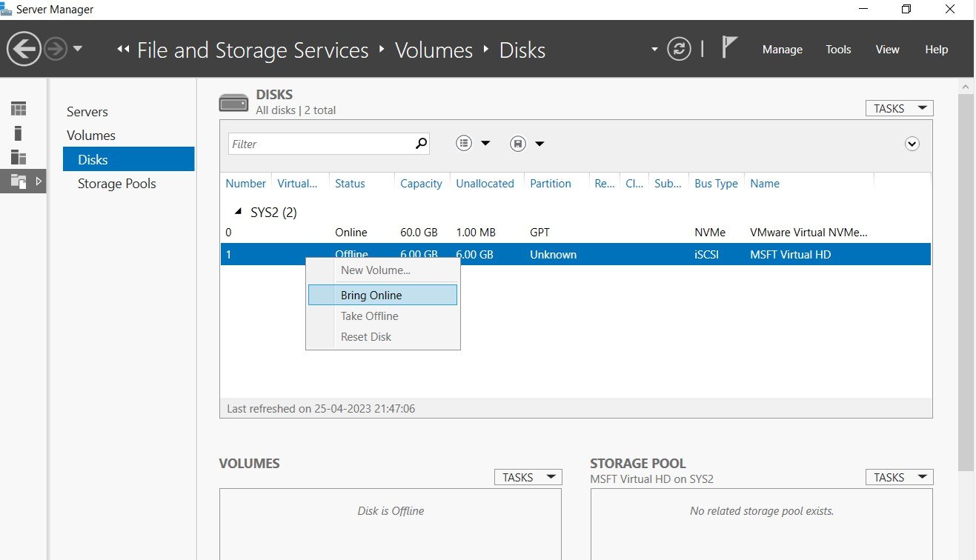The height and width of the screenshot is (560, 976).
Task: Go back with the navigation arrow
Action: (24, 50)
